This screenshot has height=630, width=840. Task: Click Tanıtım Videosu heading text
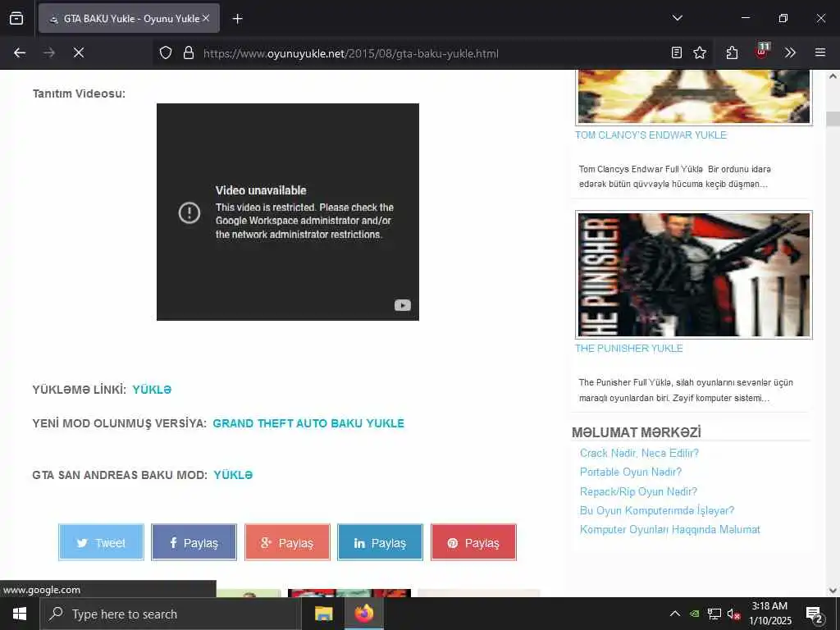pyautogui.click(x=79, y=94)
